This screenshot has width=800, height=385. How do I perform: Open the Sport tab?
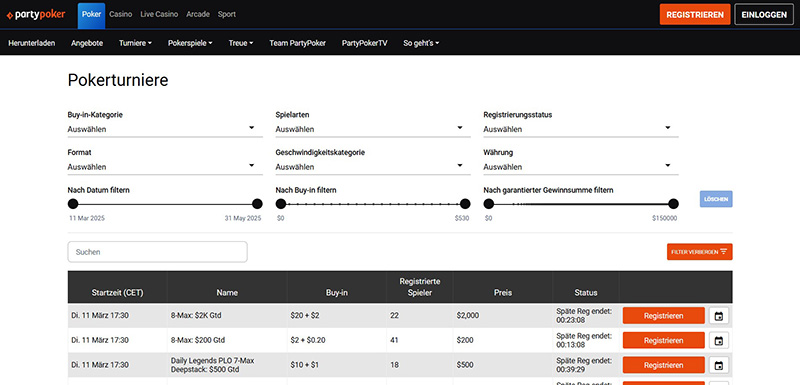227,15
